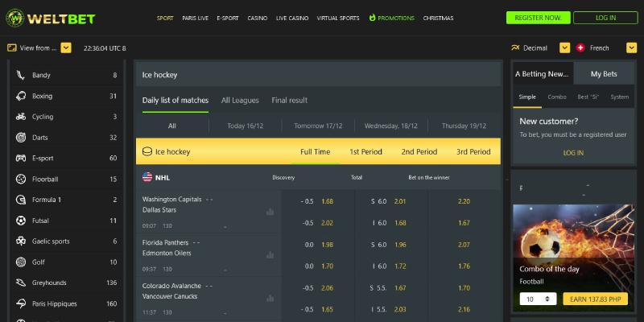The width and height of the screenshot is (644, 322).
Task: Open the odds format Decimal dropdown
Action: click(x=564, y=47)
